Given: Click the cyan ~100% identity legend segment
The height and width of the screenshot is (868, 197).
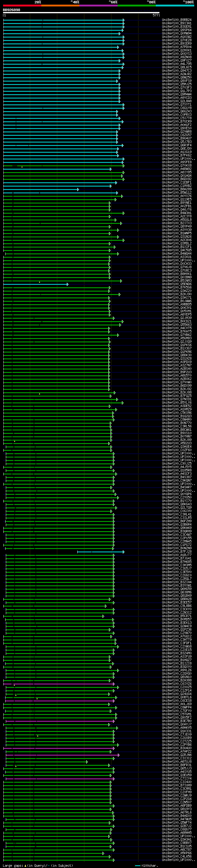Looking at the screenshot, I should point(175,6).
